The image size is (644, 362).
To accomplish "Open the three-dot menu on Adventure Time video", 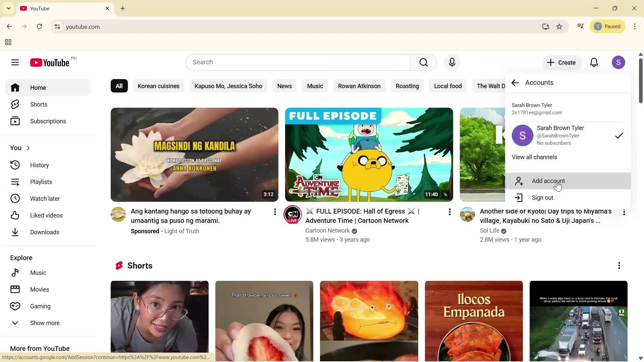I will (x=449, y=212).
